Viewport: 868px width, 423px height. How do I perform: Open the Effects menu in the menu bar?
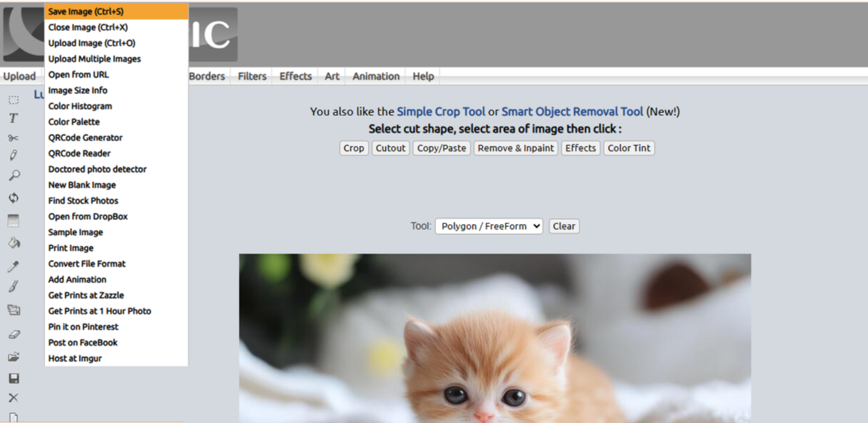pos(295,76)
